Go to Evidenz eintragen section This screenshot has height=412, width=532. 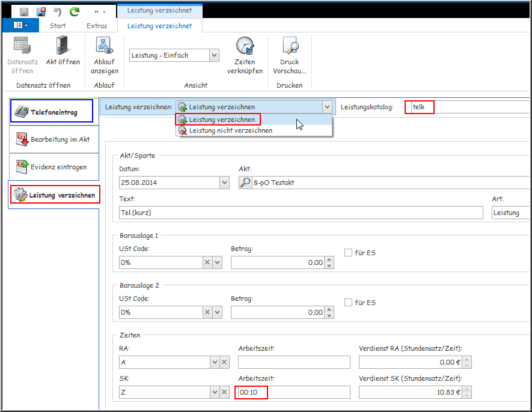click(x=54, y=167)
